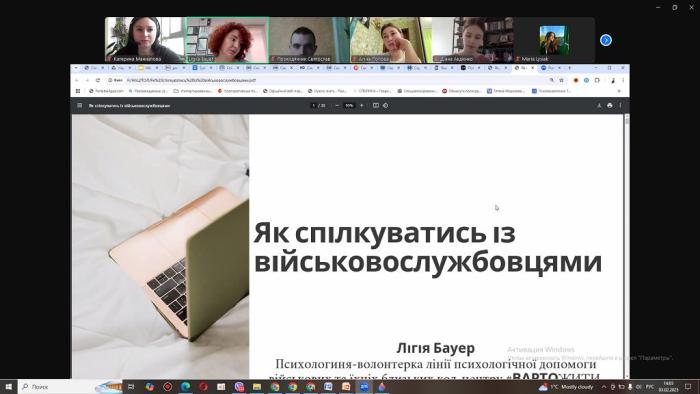
Task: Click PDF title in viewer toolbar
Action: [x=129, y=106]
